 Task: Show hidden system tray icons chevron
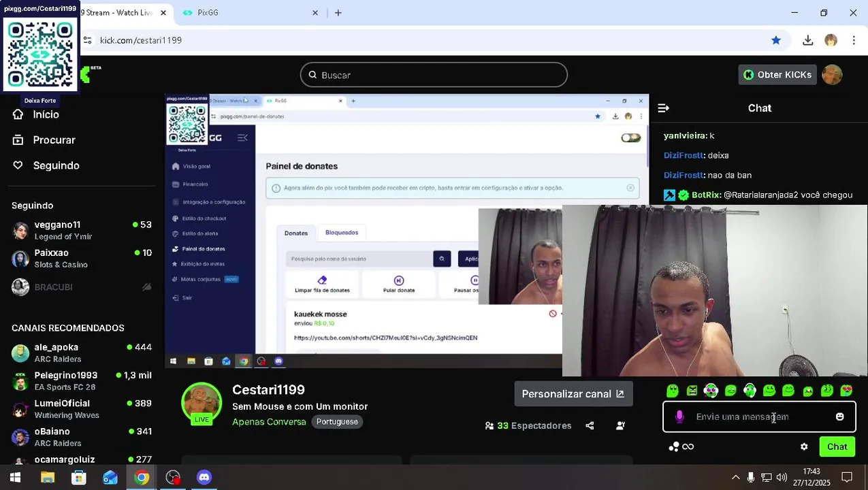[x=735, y=478]
